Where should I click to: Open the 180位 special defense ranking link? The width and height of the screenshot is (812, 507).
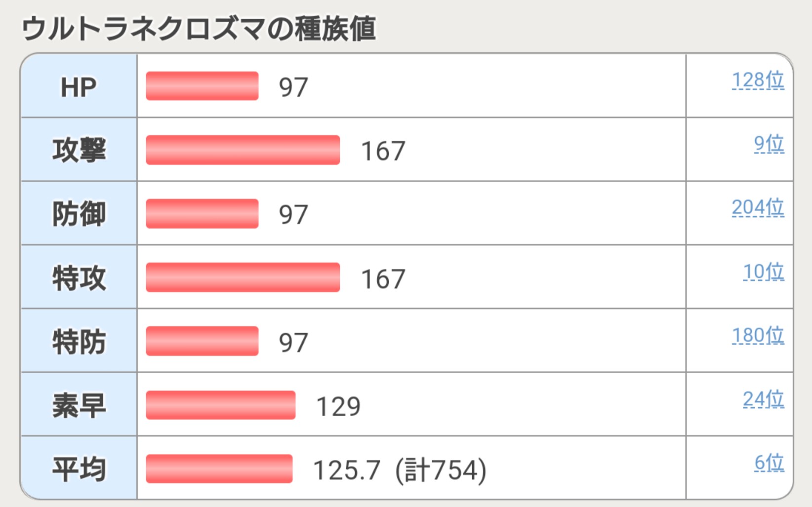point(757,335)
